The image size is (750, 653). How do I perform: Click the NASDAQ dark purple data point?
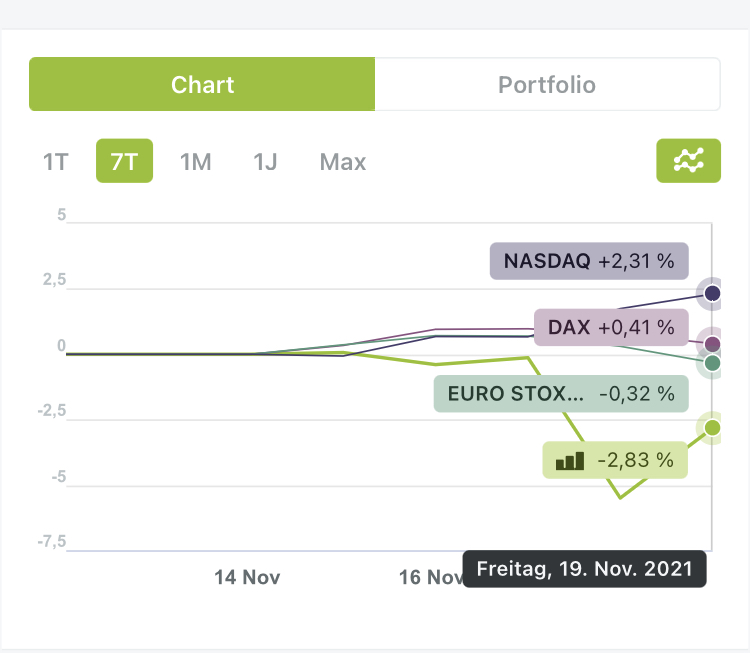[x=712, y=293]
